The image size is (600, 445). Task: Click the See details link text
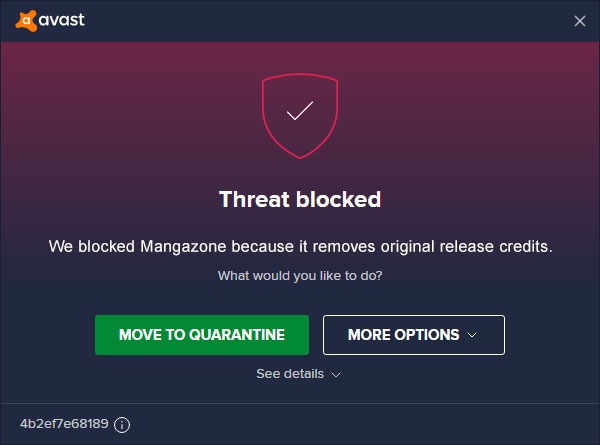pyautogui.click(x=290, y=373)
